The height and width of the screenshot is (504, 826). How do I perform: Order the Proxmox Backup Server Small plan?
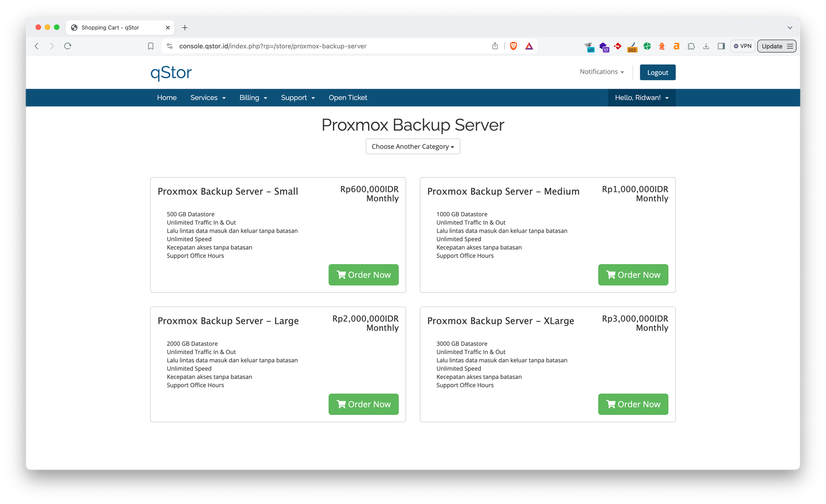[x=363, y=275]
